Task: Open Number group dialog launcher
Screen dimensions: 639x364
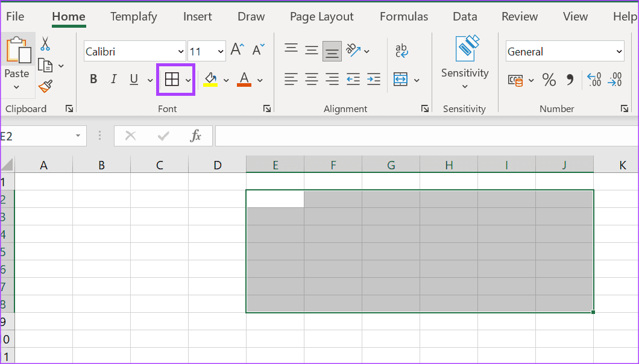Action: (x=625, y=108)
